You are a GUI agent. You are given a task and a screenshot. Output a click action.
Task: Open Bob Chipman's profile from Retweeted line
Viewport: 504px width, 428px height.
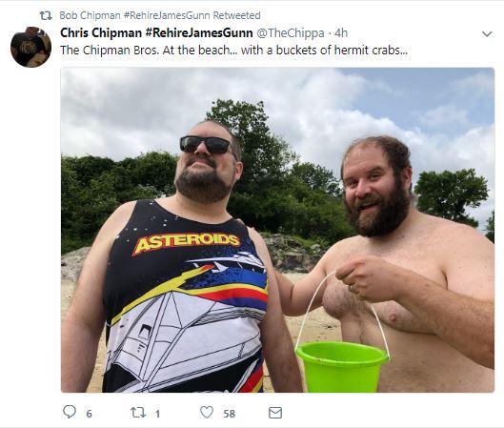[x=90, y=15]
